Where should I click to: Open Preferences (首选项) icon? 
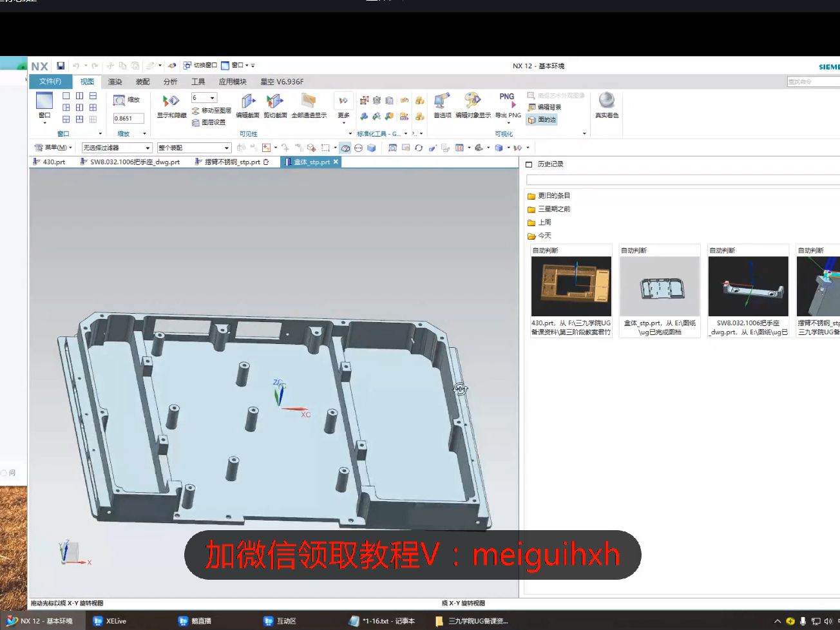pos(443,106)
